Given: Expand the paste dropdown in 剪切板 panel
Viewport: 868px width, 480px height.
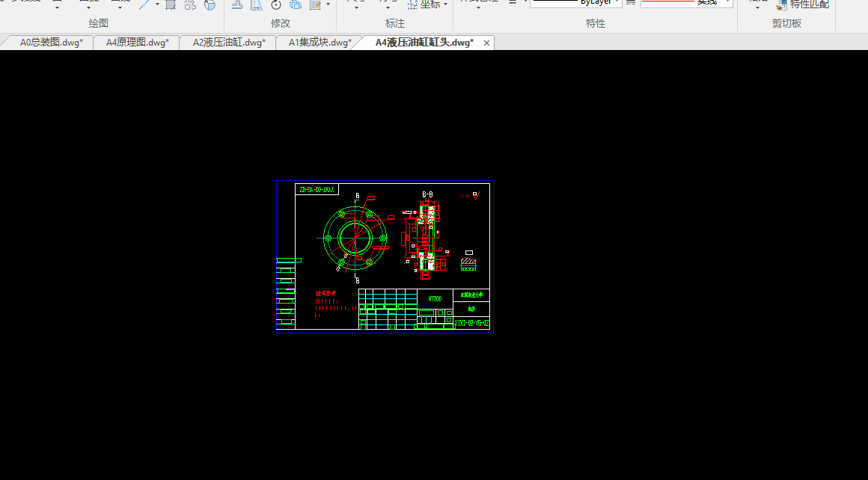Looking at the screenshot, I should tap(757, 7).
